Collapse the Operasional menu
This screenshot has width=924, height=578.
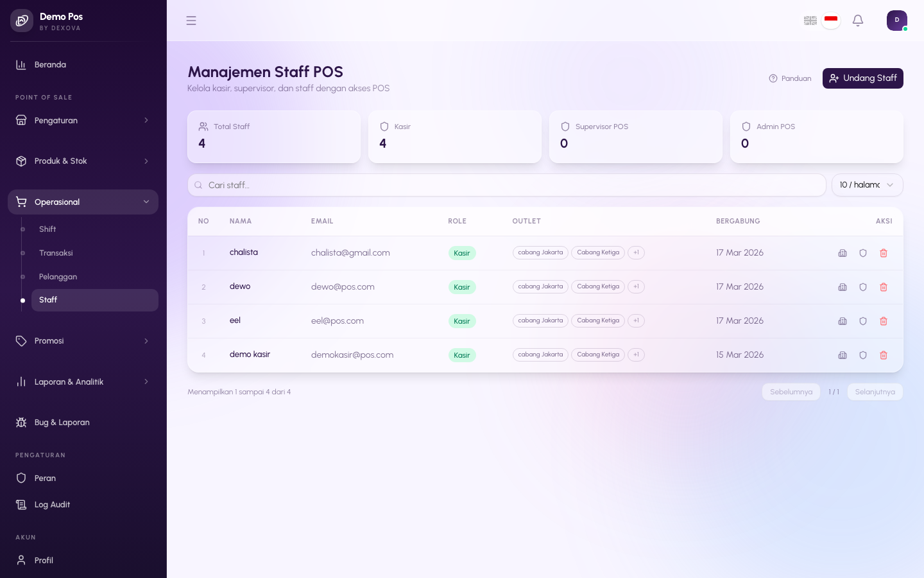(x=83, y=202)
